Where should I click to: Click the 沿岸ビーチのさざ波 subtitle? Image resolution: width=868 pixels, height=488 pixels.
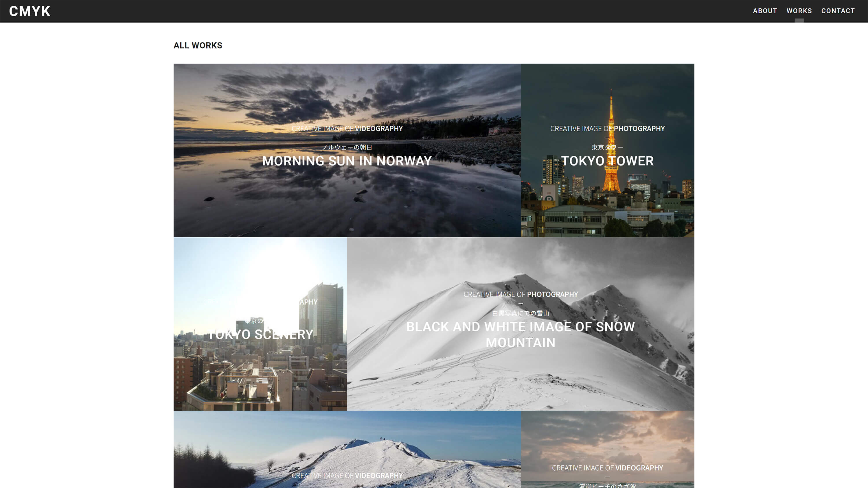pos(607,485)
